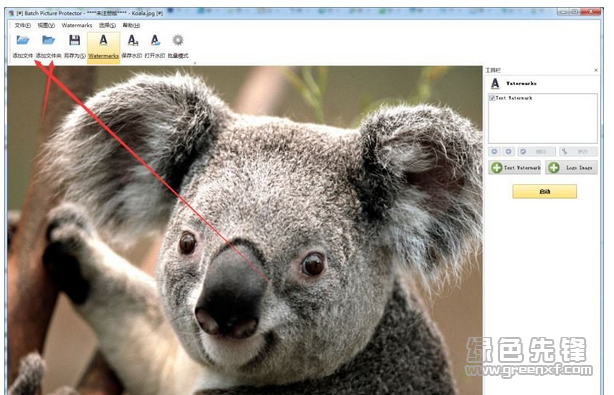Image resolution: width=614 pixels, height=395 pixels.
Task: Toggle the Text Watermark checkbox in the list
Action: pyautogui.click(x=492, y=98)
